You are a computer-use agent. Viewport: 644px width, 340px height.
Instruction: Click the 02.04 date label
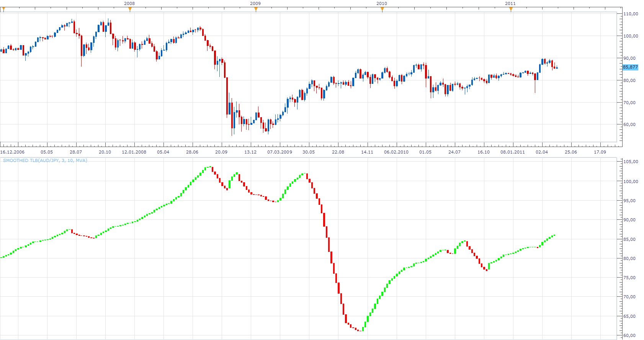click(x=542, y=152)
